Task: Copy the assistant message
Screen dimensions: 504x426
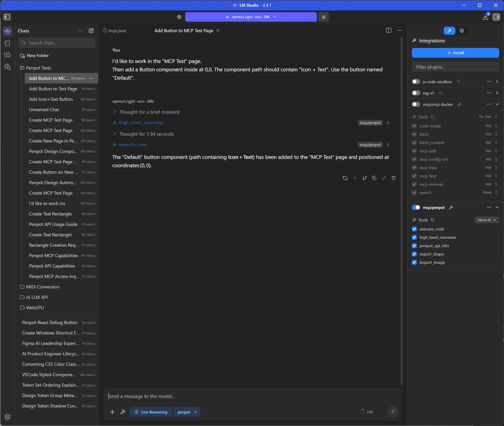Action: pos(374,178)
